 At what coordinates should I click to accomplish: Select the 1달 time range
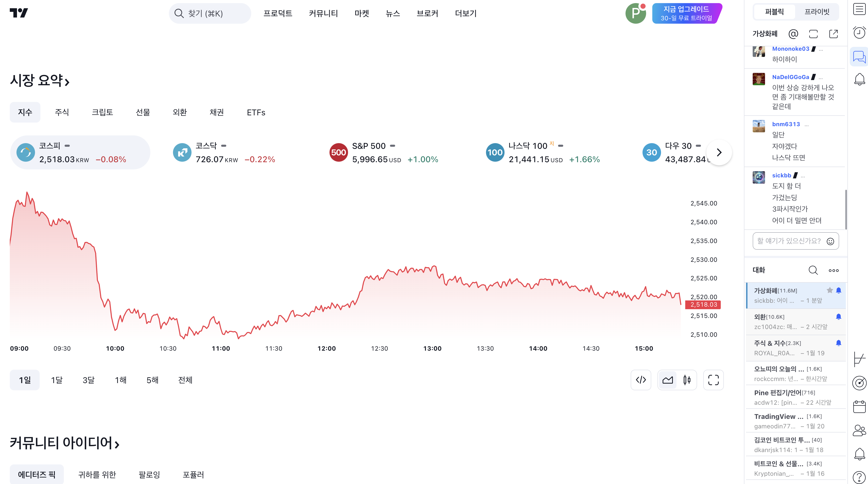(x=57, y=380)
